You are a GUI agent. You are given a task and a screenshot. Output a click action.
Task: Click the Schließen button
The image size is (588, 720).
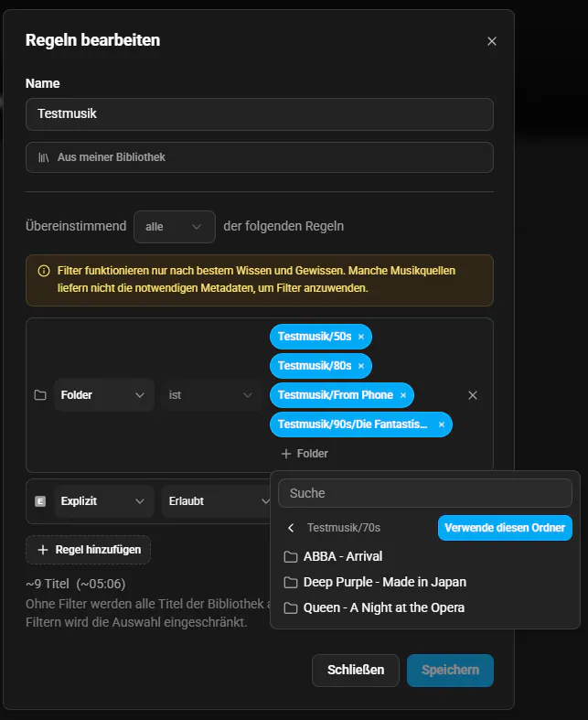pyautogui.click(x=356, y=671)
